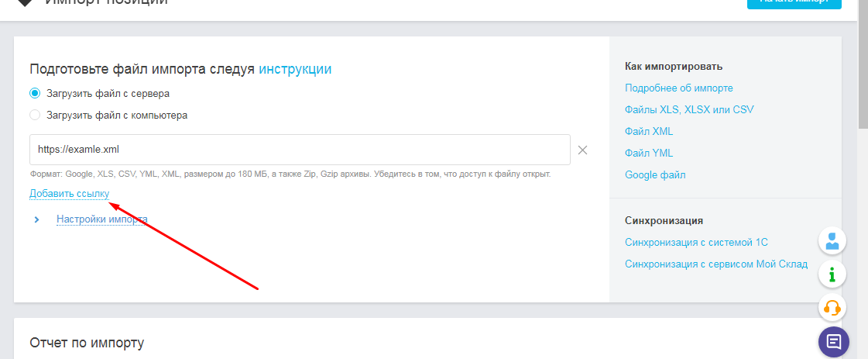Click the 'Добавить ссылку' link
The image size is (868, 359).
click(69, 193)
